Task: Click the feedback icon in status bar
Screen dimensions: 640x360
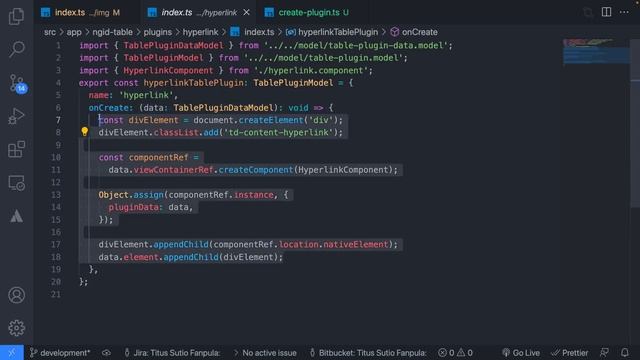Action: pyautogui.click(x=604, y=353)
